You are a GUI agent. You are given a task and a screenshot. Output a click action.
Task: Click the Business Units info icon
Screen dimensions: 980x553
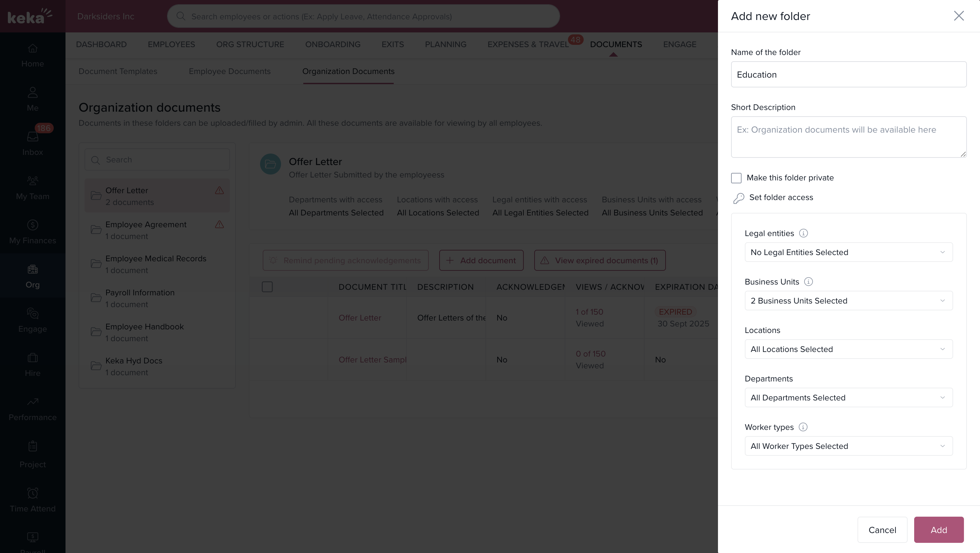coord(808,282)
